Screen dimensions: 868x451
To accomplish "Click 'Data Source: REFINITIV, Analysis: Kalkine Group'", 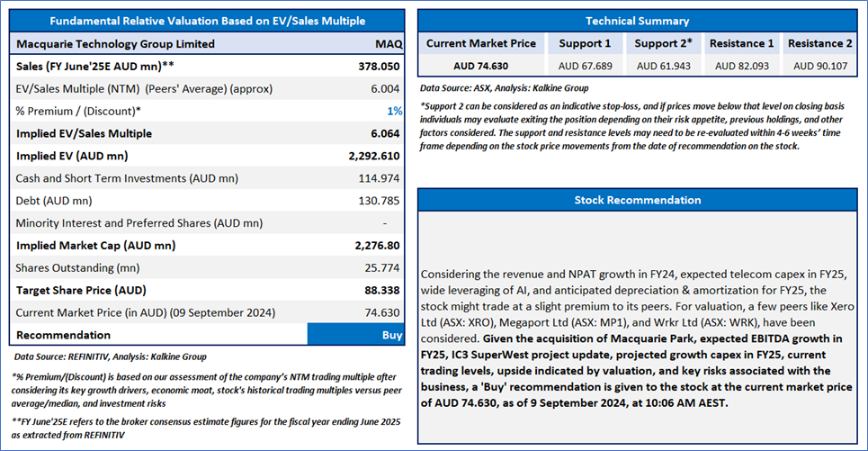I will point(110,356).
